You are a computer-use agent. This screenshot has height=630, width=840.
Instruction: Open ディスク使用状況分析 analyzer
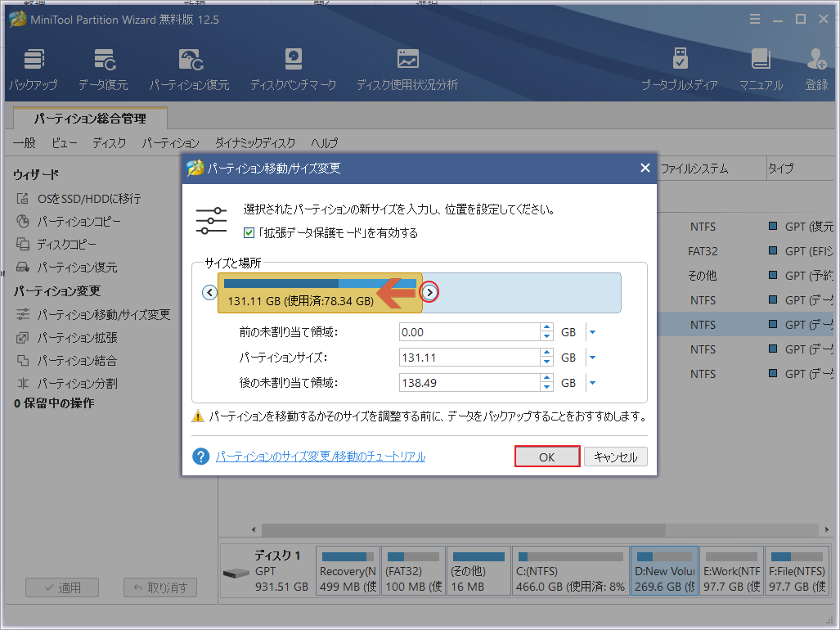pyautogui.click(x=407, y=70)
